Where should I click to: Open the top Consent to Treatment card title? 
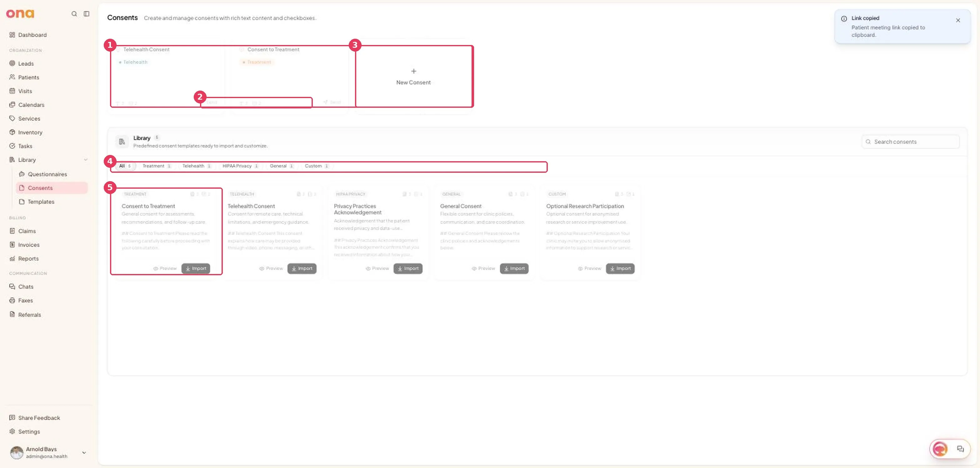[273, 49]
